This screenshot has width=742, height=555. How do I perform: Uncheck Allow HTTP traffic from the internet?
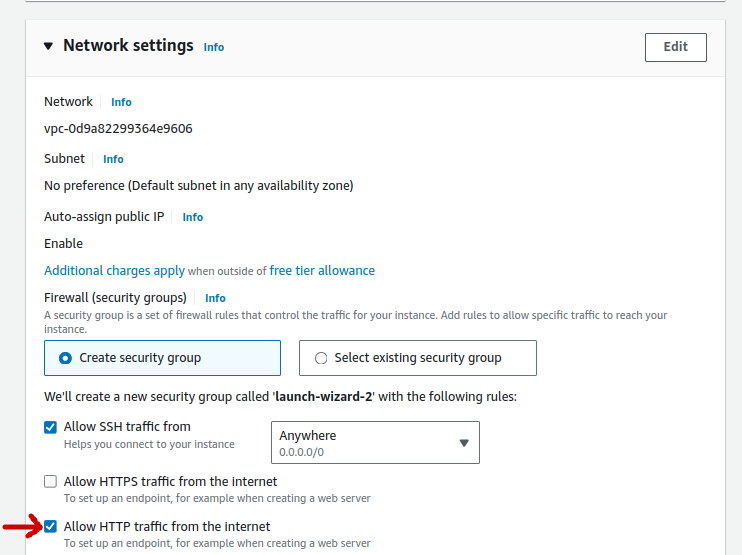51,526
